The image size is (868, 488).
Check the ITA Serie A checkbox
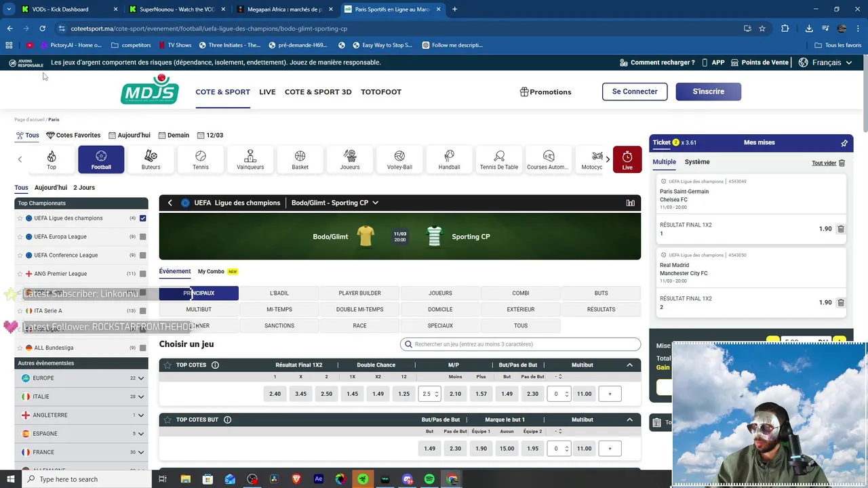click(142, 311)
